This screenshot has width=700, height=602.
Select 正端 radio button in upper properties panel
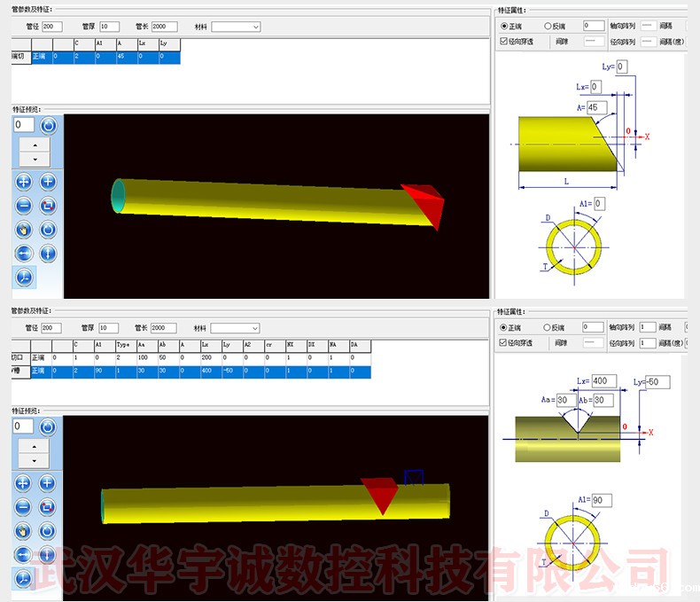coord(505,26)
